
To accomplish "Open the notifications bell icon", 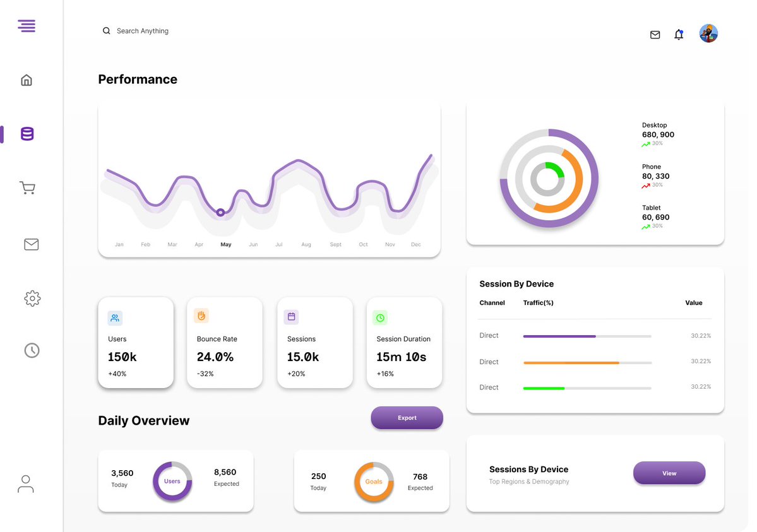I will (x=679, y=34).
